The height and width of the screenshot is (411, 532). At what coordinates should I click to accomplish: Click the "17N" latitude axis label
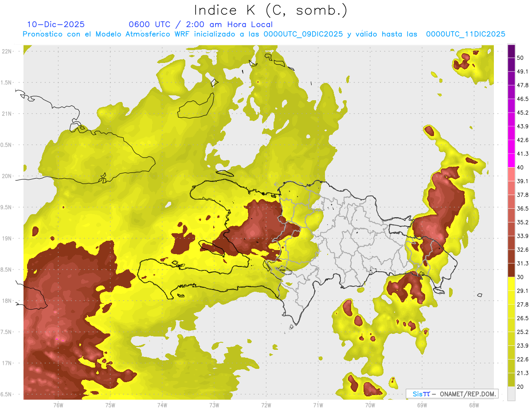point(8,363)
